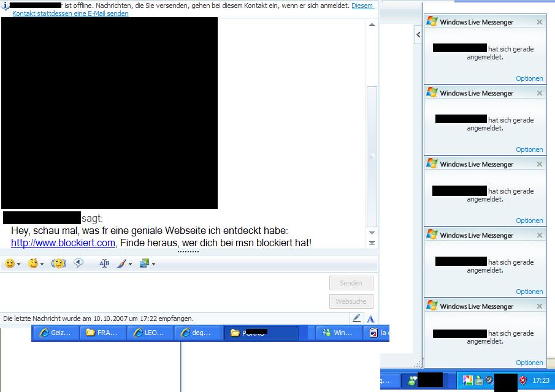Click the Senden button

pyautogui.click(x=351, y=283)
